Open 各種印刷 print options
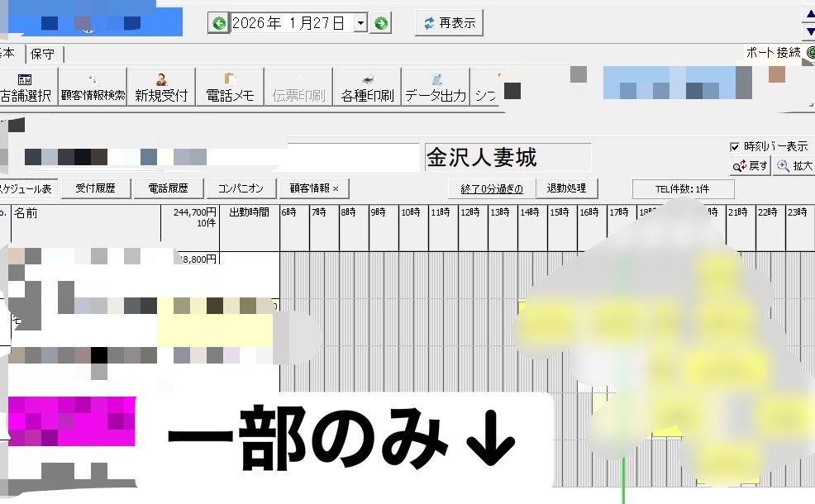The height and width of the screenshot is (504, 815). [367, 87]
